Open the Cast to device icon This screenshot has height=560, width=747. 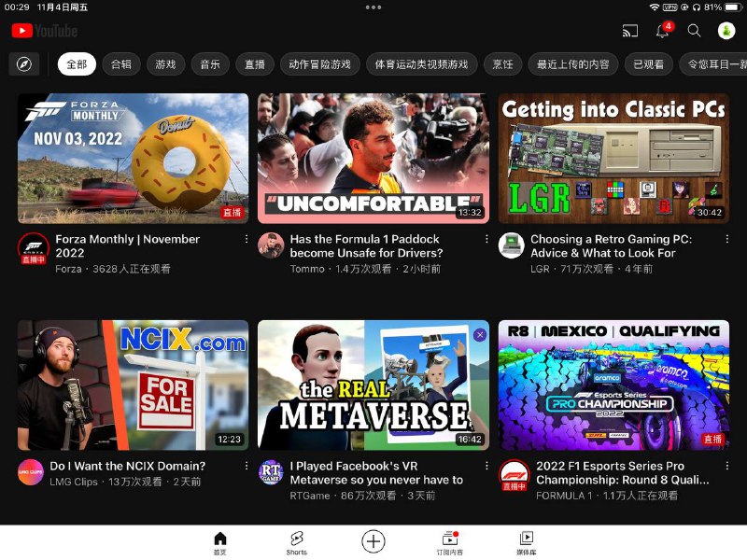tap(629, 32)
